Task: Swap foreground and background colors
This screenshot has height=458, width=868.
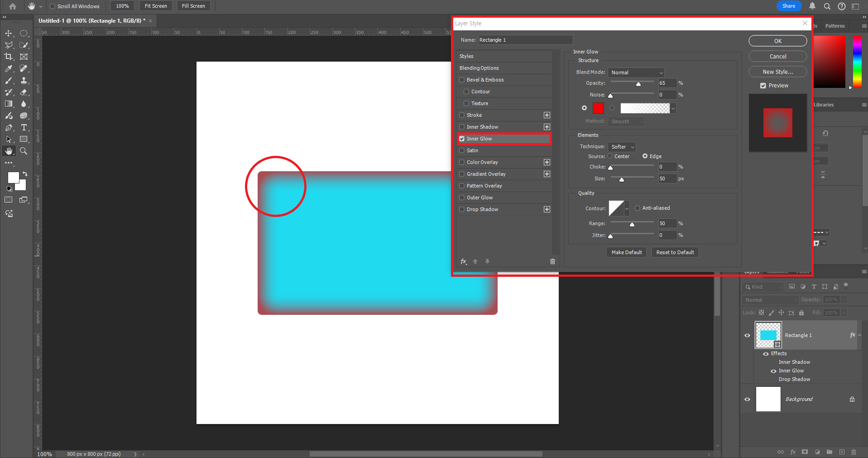Action: [25, 174]
